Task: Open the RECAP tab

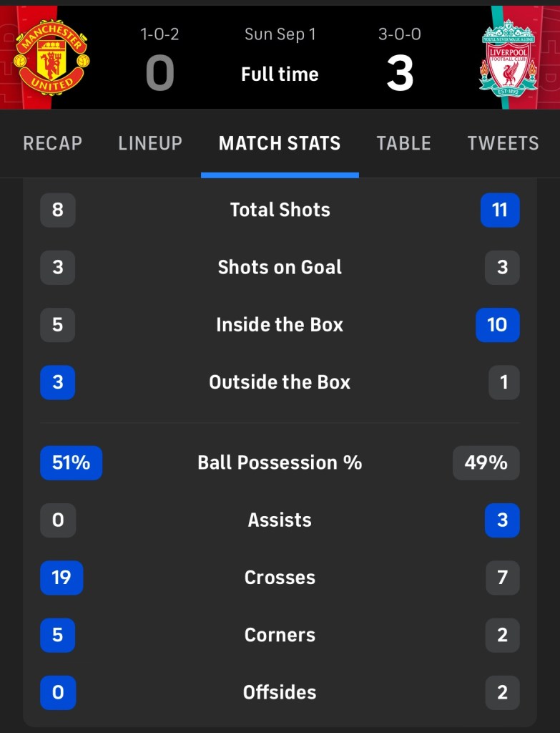Action: point(52,143)
